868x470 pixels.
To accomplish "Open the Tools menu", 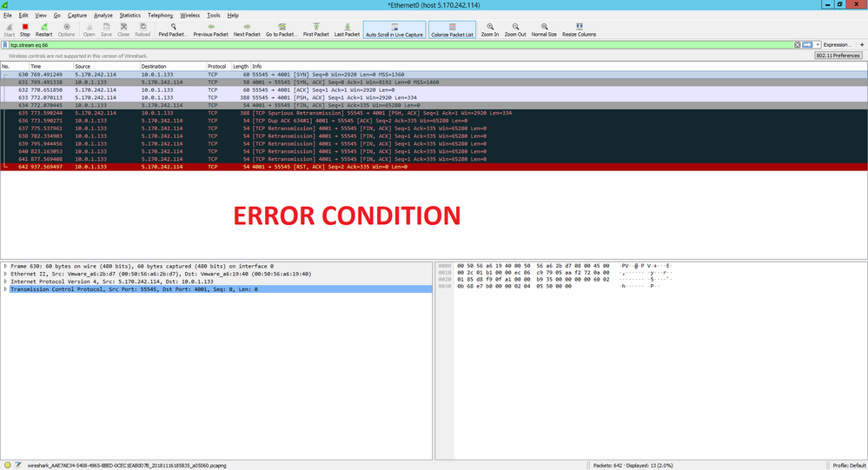I will [x=214, y=16].
